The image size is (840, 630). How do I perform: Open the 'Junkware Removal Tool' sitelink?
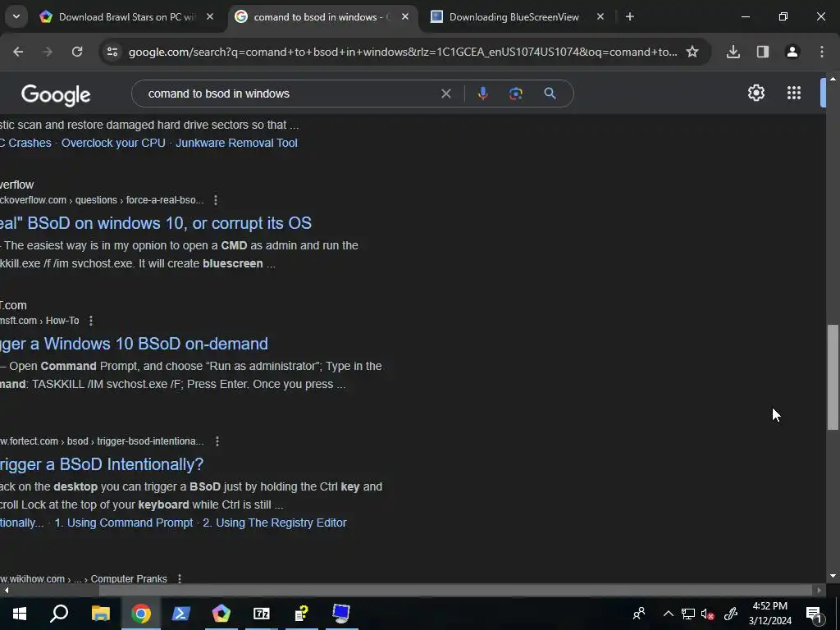(x=237, y=143)
